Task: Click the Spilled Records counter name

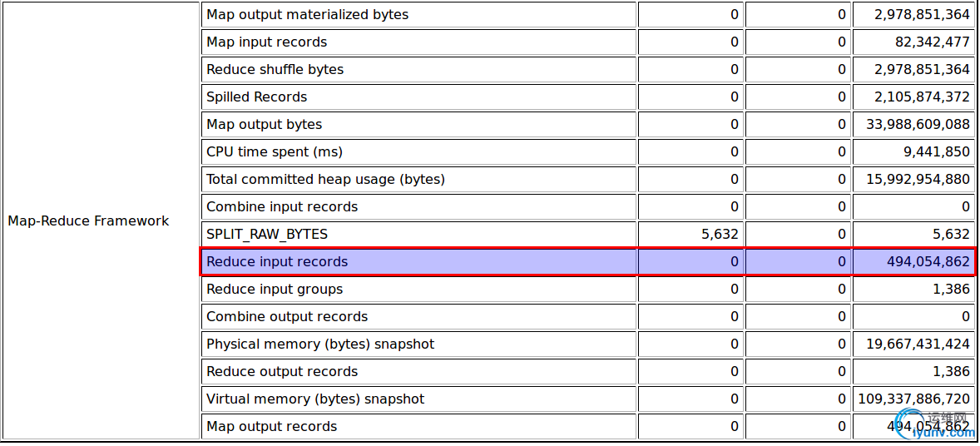Action: click(x=257, y=97)
